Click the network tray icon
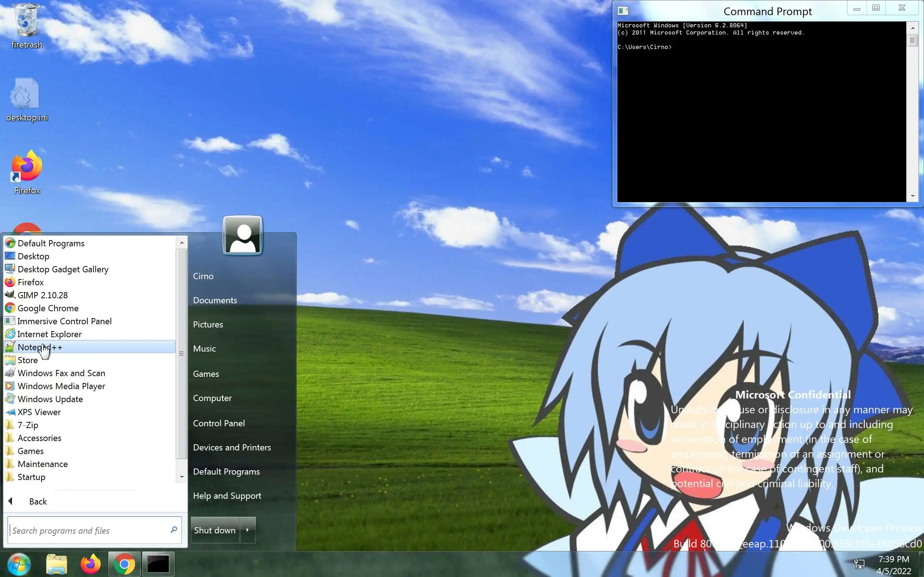This screenshot has width=924, height=577. [859, 564]
